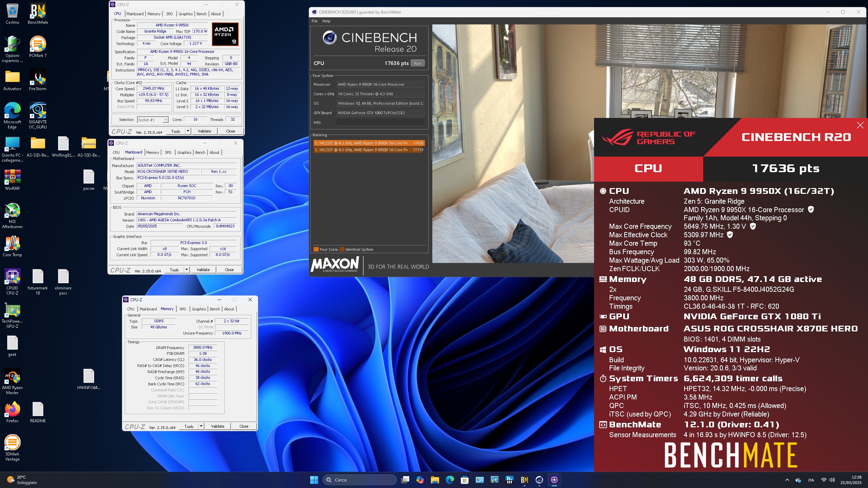Open the 3DMark Vantage desktop icon
The height and width of the screenshot is (488, 868).
pyautogui.click(x=12, y=448)
